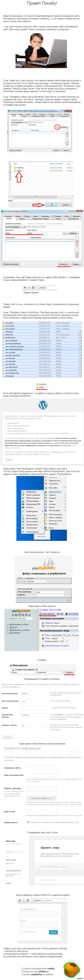Click the WordPress logo on the setup page
This screenshot has width=84, height=980.
point(43,405)
